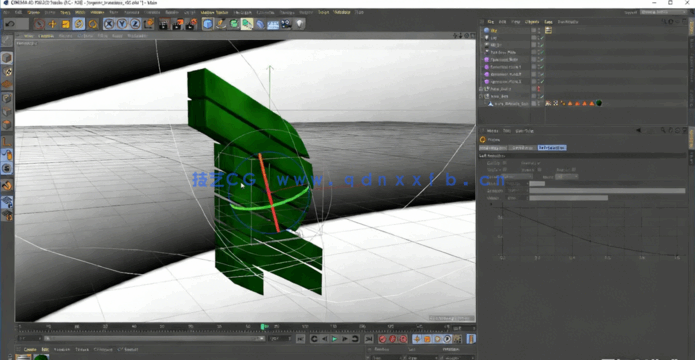This screenshot has width=695, height=360.
Task: Open the Soft Selection Mode dropdown
Action: 566,176
